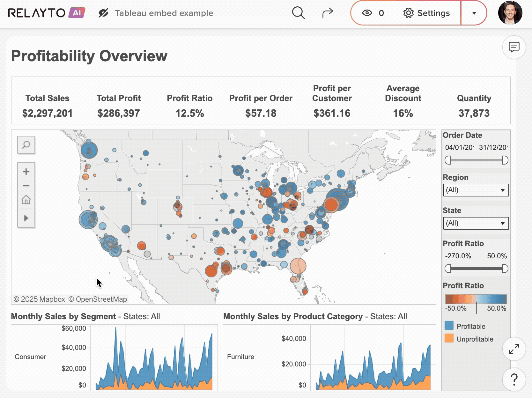The height and width of the screenshot is (398, 532).
Task: Open the State filter dropdown
Action: (476, 223)
